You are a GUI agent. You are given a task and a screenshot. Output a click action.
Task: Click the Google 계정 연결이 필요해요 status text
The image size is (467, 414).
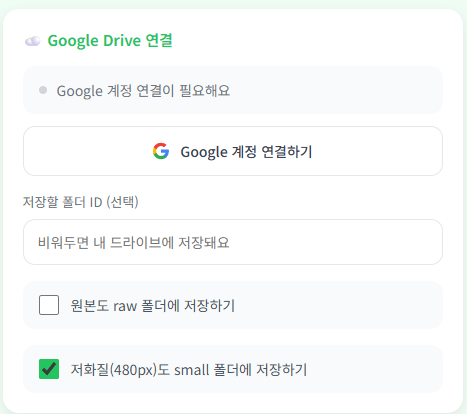coord(143,91)
